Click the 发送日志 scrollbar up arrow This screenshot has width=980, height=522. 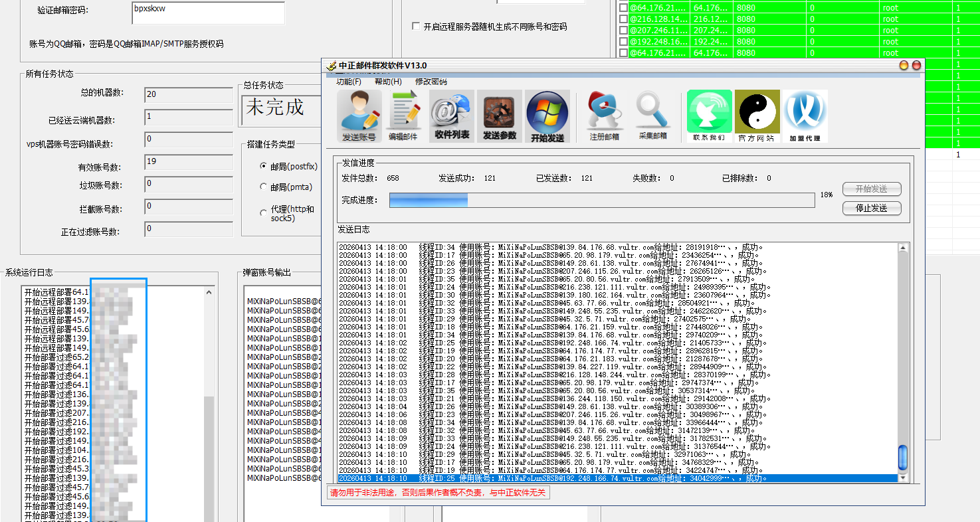pos(903,248)
